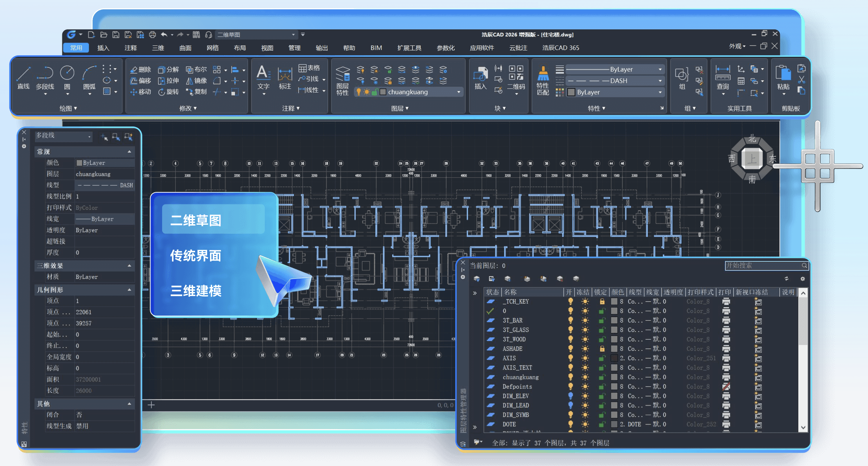The height and width of the screenshot is (466, 868).
Task: Click the 删除 (Erase) tool
Action: 141,69
